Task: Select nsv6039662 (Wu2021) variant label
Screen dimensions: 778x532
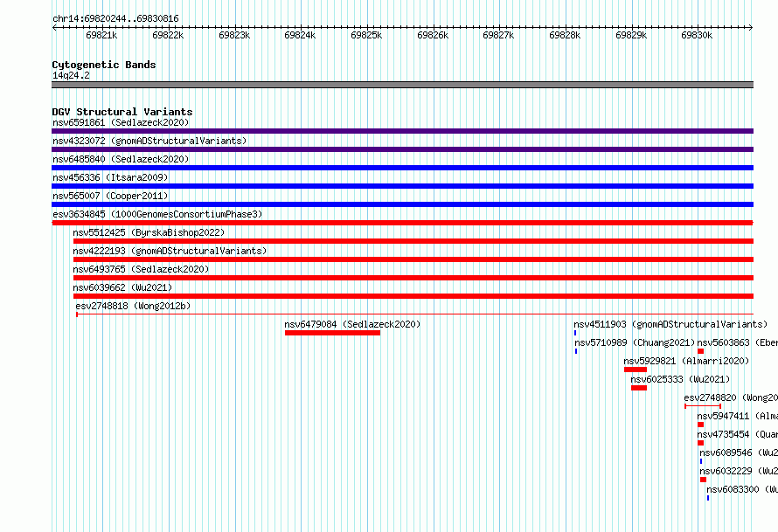Action: pyautogui.click(x=122, y=287)
